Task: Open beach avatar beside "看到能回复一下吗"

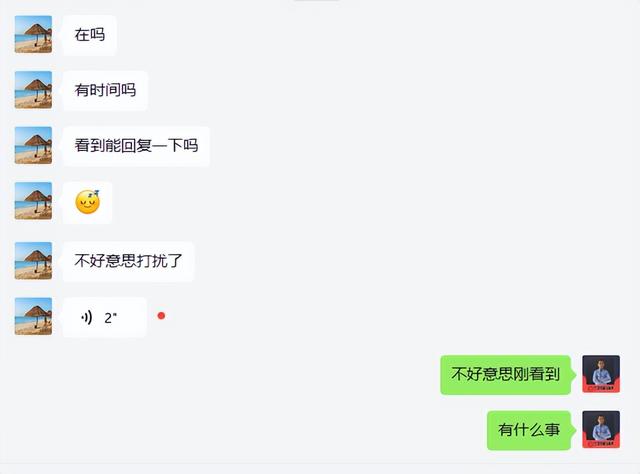Action: [x=33, y=145]
